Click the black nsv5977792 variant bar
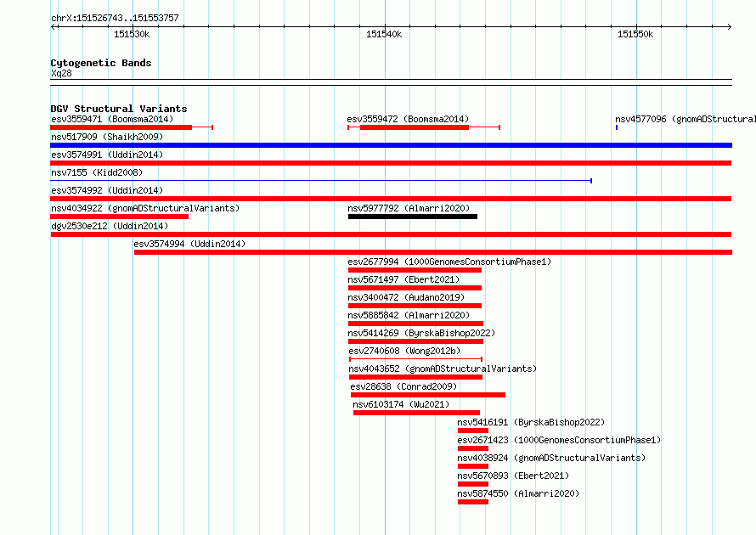 413,217
